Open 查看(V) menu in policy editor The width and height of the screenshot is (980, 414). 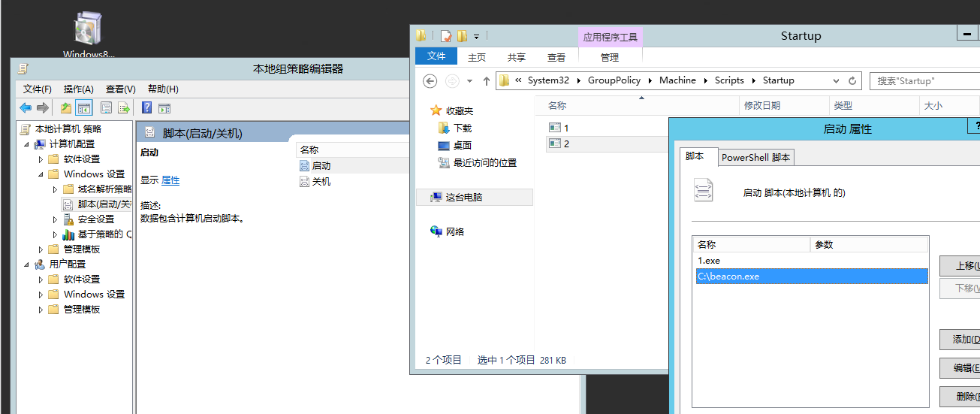click(121, 89)
